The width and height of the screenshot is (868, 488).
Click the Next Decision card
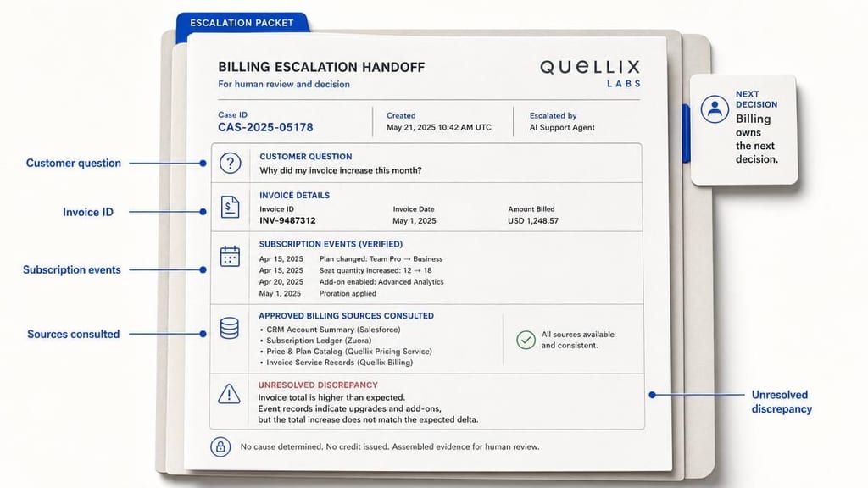(x=744, y=130)
